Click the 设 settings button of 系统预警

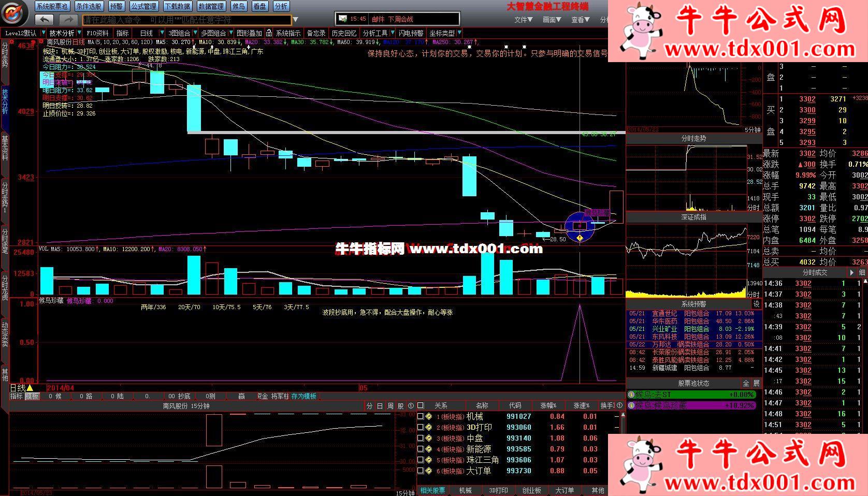tap(756, 304)
